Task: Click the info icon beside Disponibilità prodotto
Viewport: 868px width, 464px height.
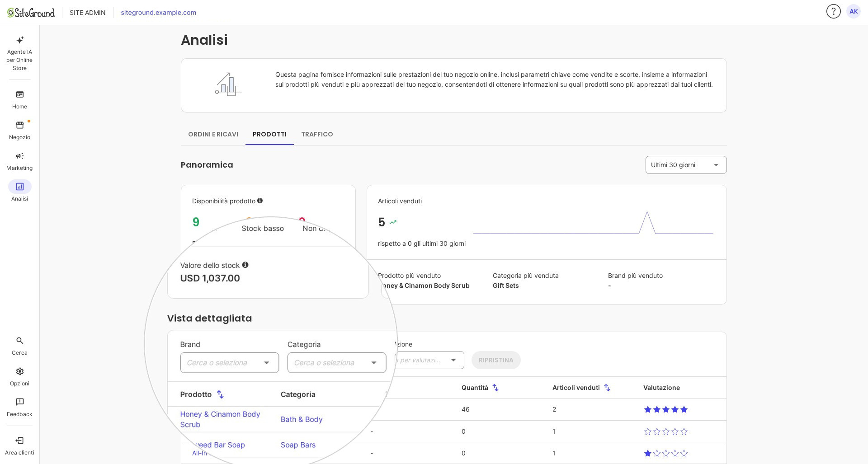Action: (260, 201)
